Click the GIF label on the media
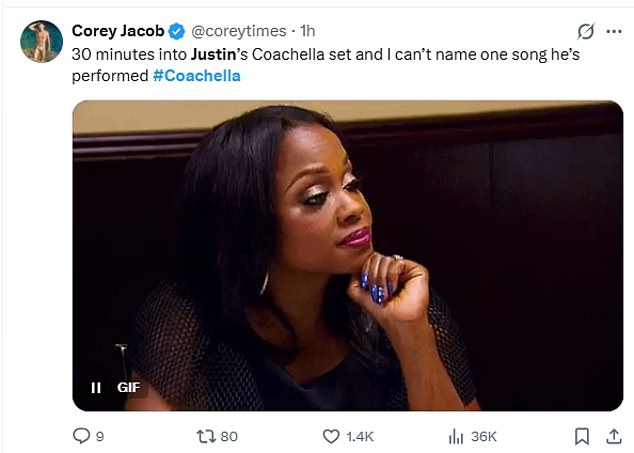The image size is (634, 453). tap(128, 388)
